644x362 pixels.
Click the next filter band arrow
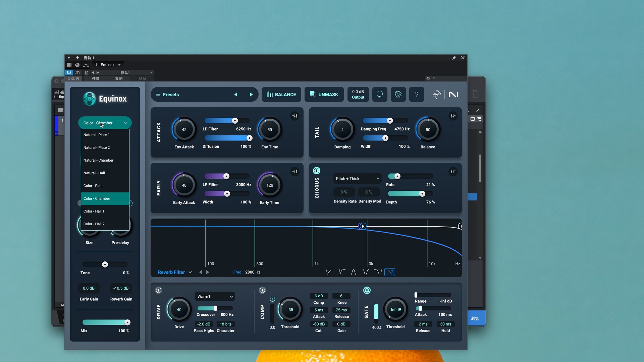click(208, 272)
